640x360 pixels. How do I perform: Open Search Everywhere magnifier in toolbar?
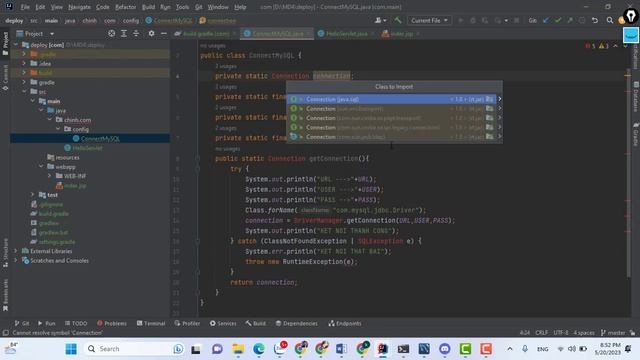(609, 20)
